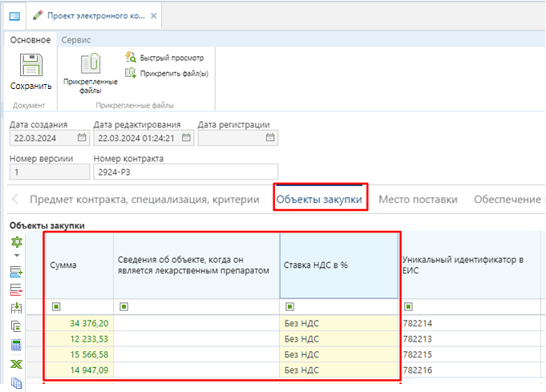Image resolution: width=546 pixels, height=392 pixels.
Task: Open the calculator icon in the side toolbar
Action: coord(16,345)
